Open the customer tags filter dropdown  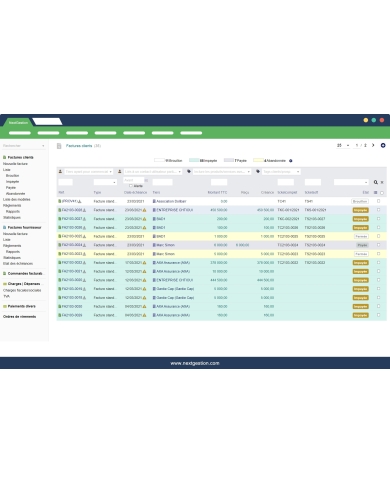[281, 172]
